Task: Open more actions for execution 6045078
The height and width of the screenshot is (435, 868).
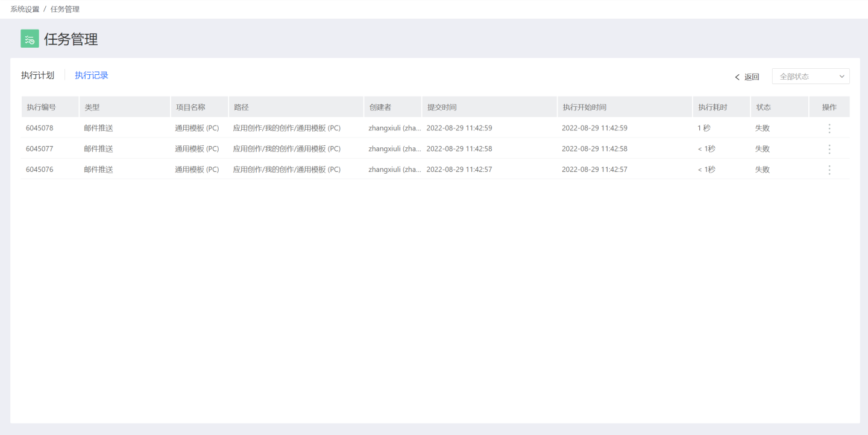Action: coord(829,129)
